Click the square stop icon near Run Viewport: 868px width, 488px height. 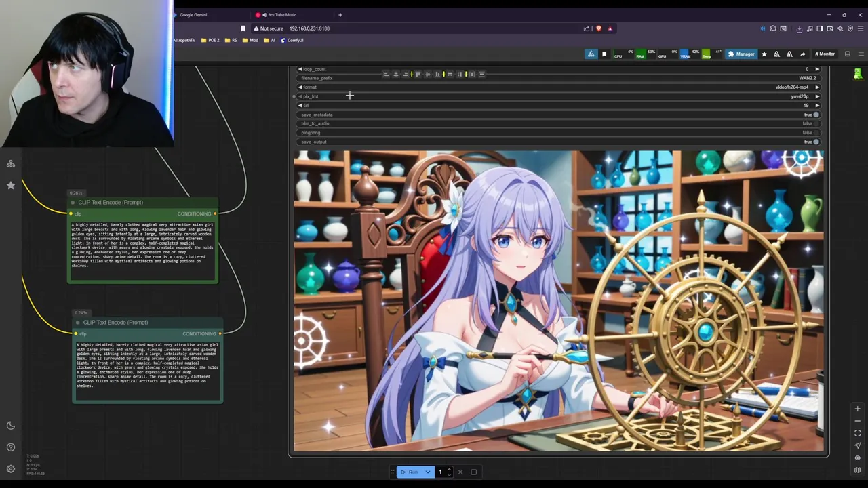(474, 472)
